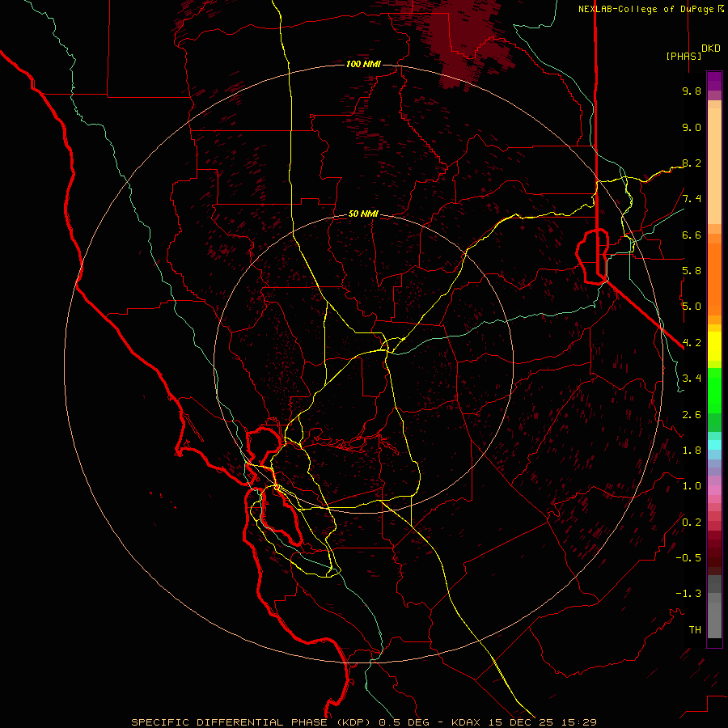Viewport: 728px width, 728px height.
Task: Click the 5.0 scale value
Action: [x=692, y=307]
